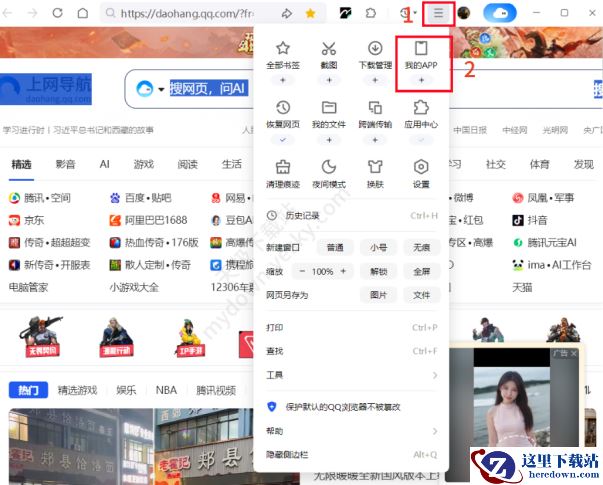Toggle pin under 全部书签
The height and width of the screenshot is (485, 603).
tap(283, 80)
